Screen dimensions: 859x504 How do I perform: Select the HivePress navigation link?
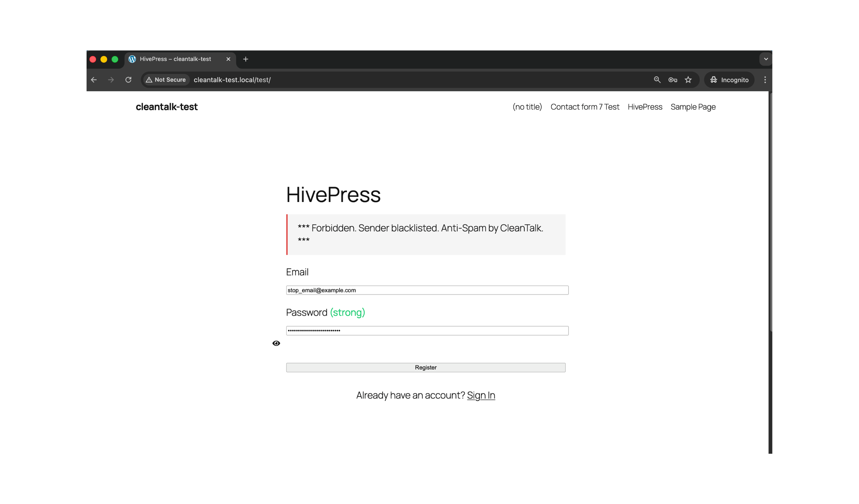tap(645, 107)
